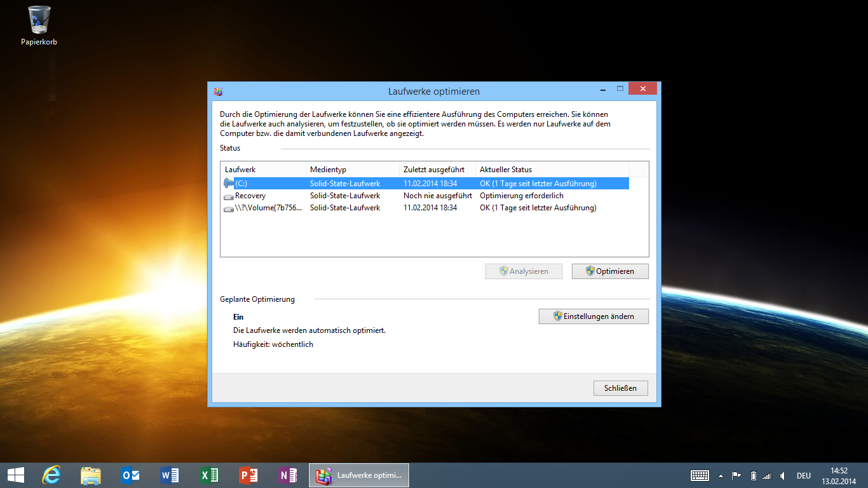Maximize the Laufwerke optimieren window

tap(620, 88)
